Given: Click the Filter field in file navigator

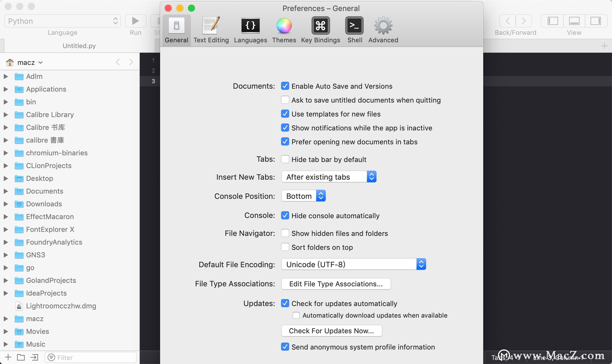Looking at the screenshot, I should coord(91,357).
